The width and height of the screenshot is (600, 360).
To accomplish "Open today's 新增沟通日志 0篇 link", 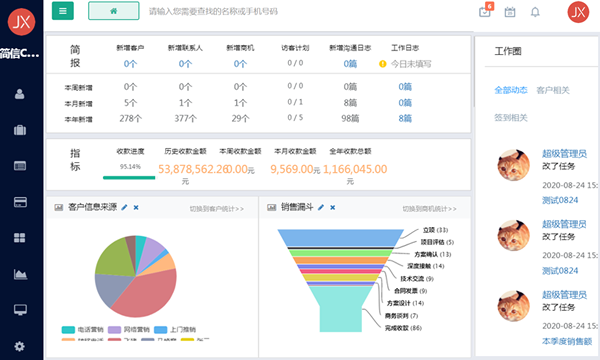I will click(x=350, y=64).
